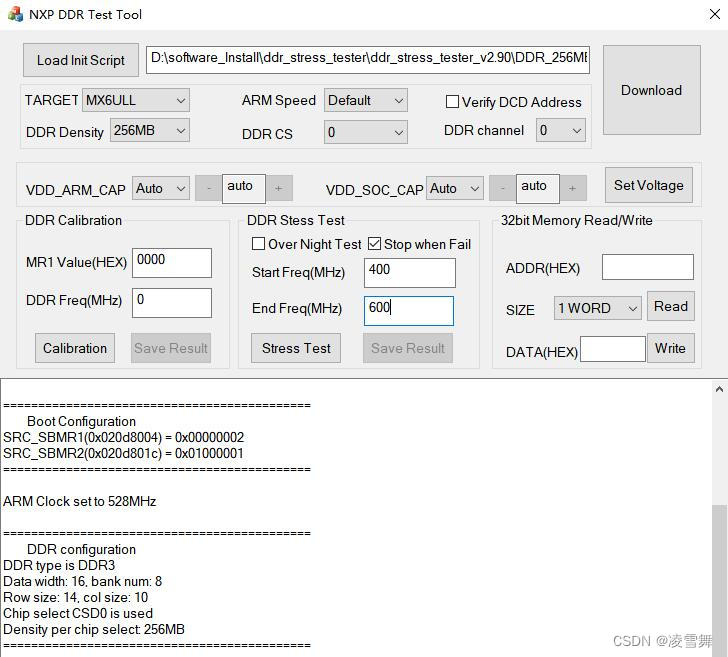Click the log scrollbar up arrow
The height and width of the screenshot is (657, 728).
[719, 389]
